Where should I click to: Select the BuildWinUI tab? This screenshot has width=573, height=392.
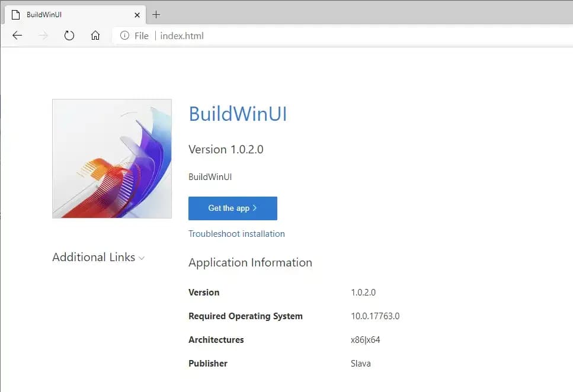click(x=75, y=15)
